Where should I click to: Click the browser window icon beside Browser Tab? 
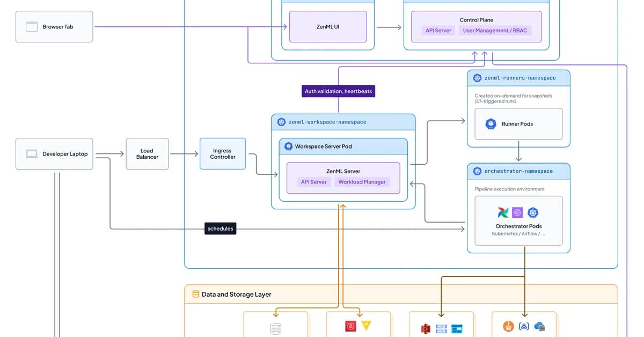coord(32,26)
